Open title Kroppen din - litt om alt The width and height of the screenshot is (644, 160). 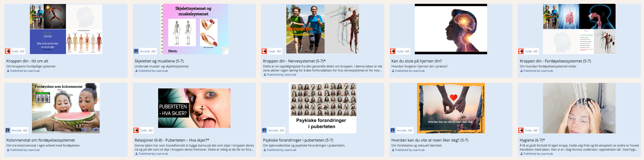click(27, 61)
